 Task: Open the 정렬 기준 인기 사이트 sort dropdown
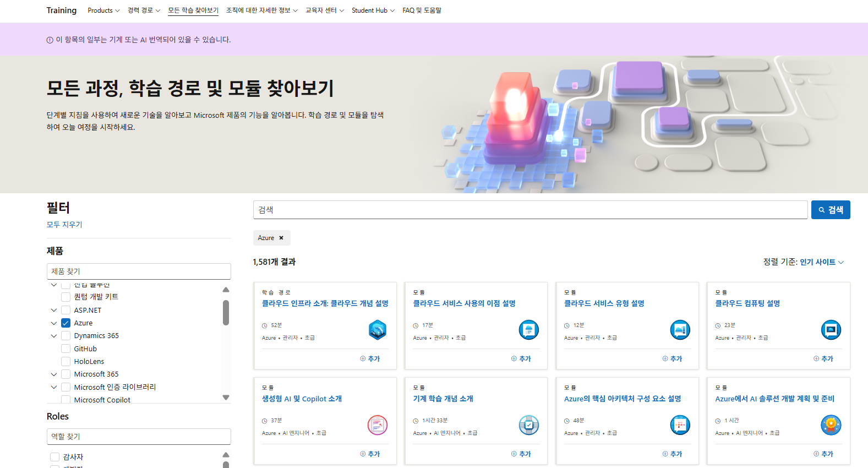coord(821,262)
